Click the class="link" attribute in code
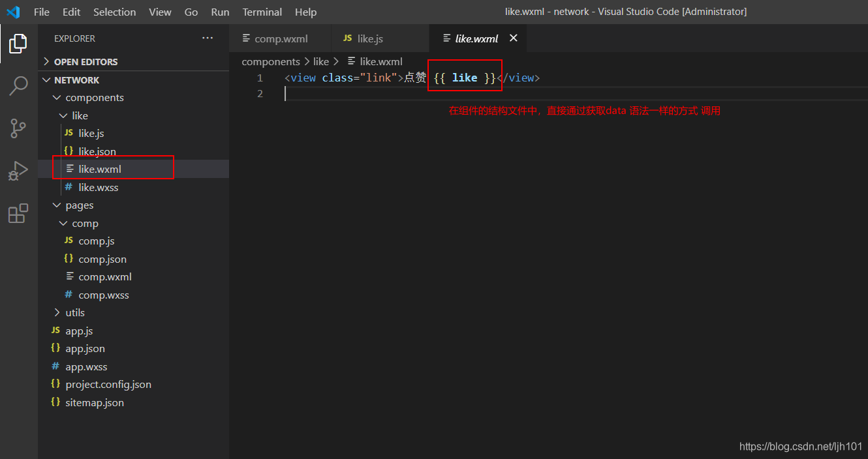 click(360, 78)
